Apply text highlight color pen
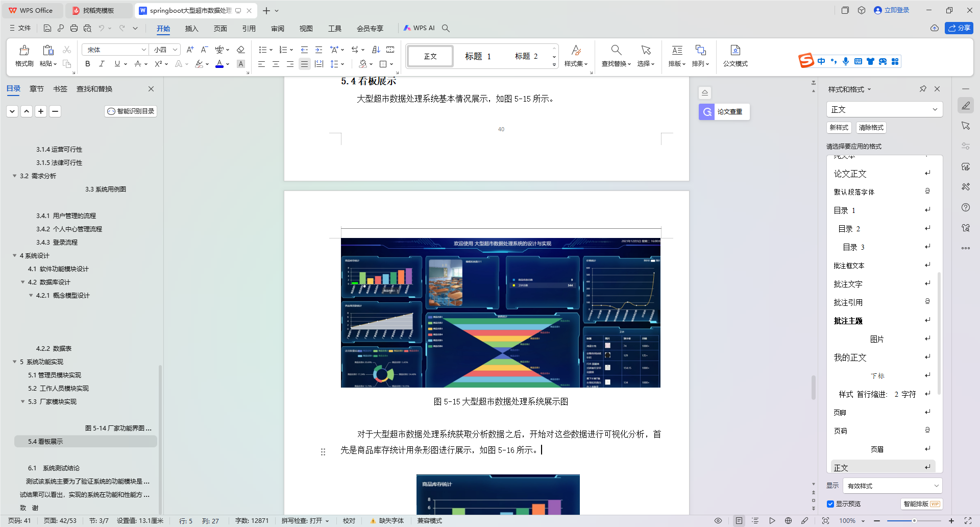The image size is (980, 527). point(199,64)
